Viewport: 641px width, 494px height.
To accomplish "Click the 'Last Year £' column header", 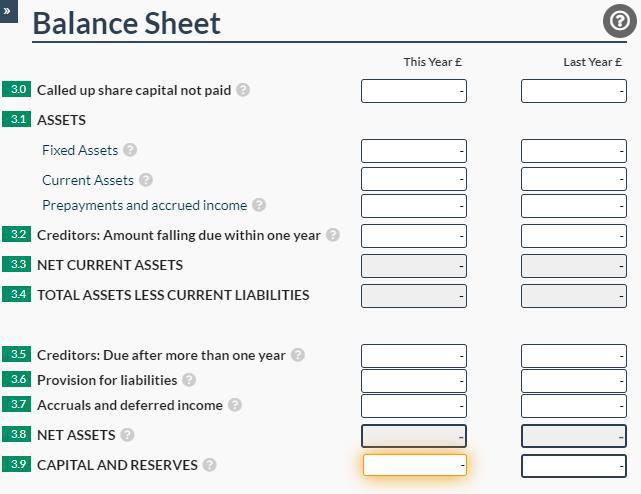I will coord(592,62).
